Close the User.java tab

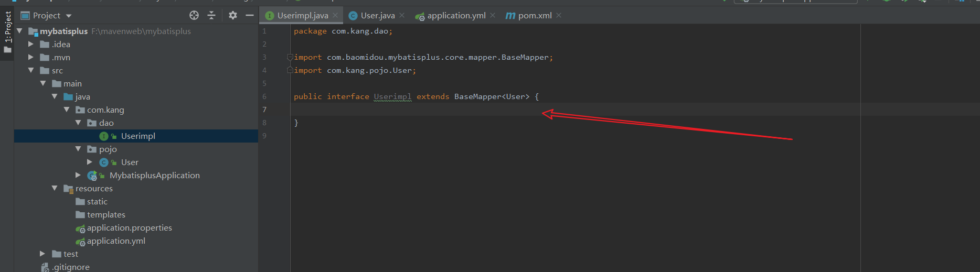point(402,15)
